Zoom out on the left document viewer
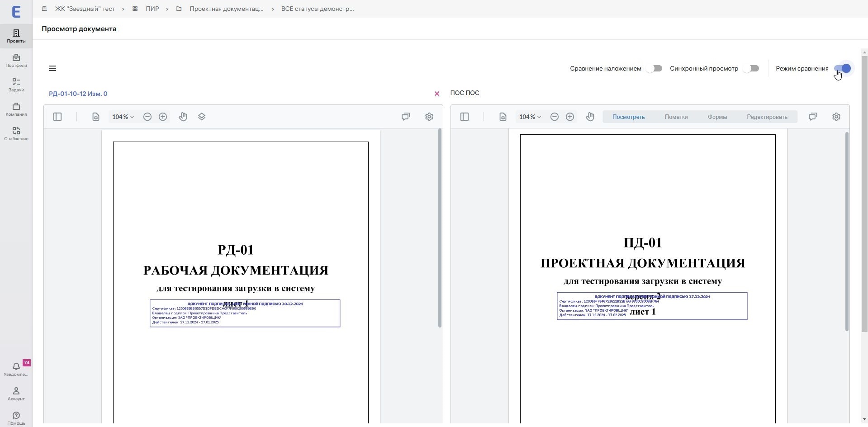This screenshot has height=427, width=868. click(x=147, y=117)
